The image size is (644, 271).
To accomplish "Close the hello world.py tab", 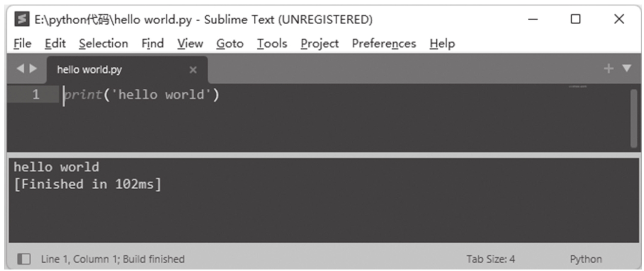I will tap(193, 70).
